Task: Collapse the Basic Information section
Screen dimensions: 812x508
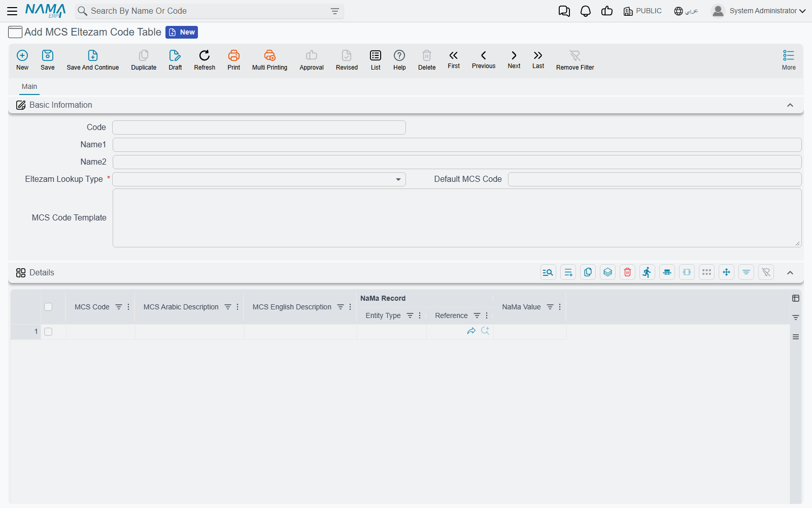Action: [x=790, y=105]
